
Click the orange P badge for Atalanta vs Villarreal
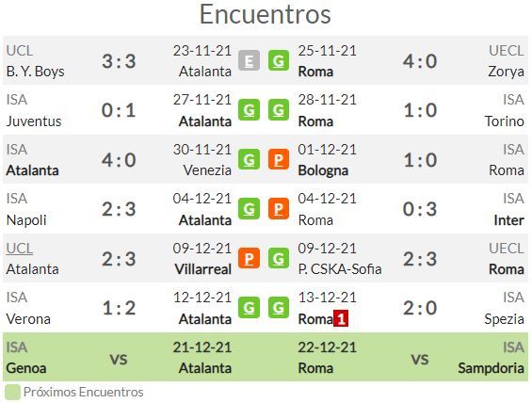[x=249, y=259]
